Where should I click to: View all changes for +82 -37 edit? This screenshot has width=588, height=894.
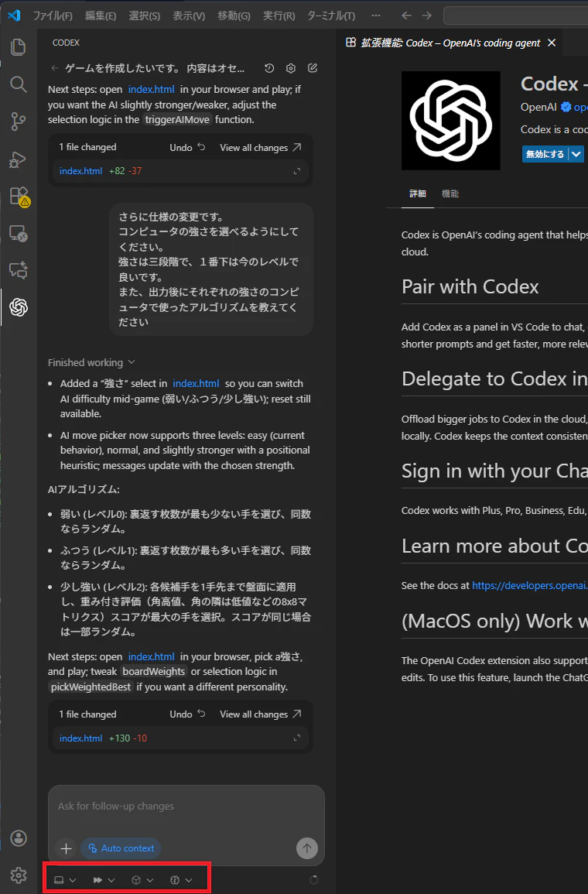click(261, 148)
